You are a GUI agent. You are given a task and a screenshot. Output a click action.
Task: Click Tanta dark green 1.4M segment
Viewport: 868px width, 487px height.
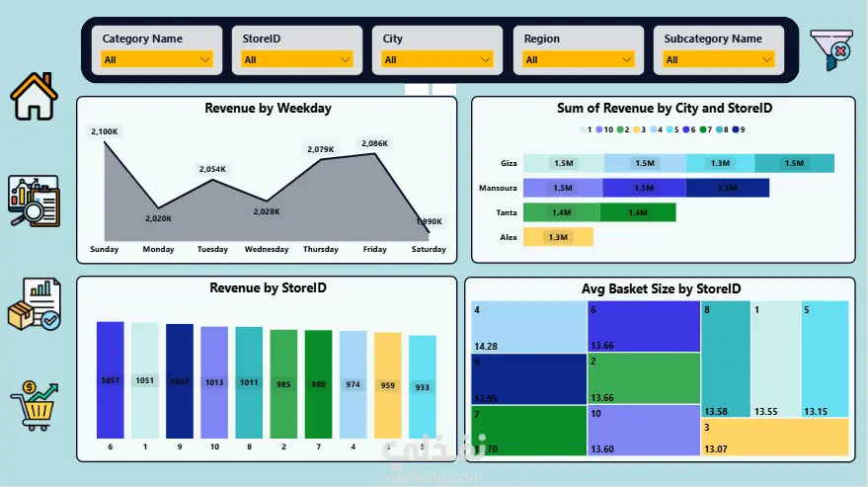click(638, 212)
